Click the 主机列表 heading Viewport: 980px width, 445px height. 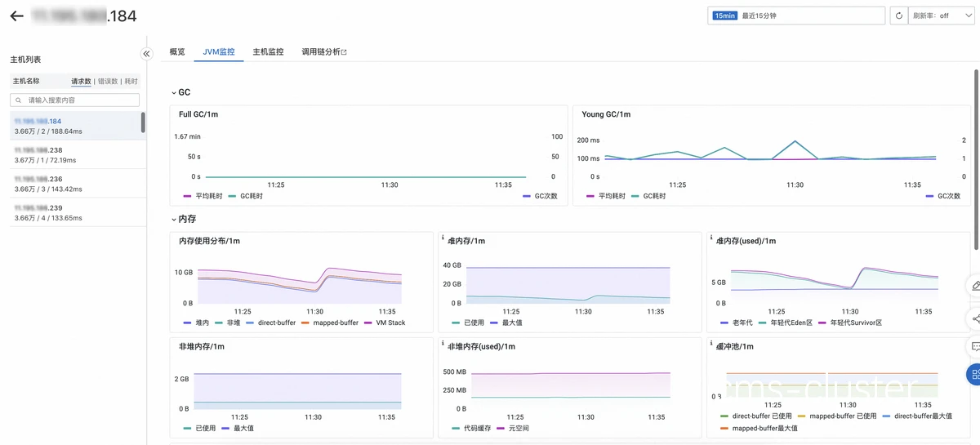click(x=25, y=60)
